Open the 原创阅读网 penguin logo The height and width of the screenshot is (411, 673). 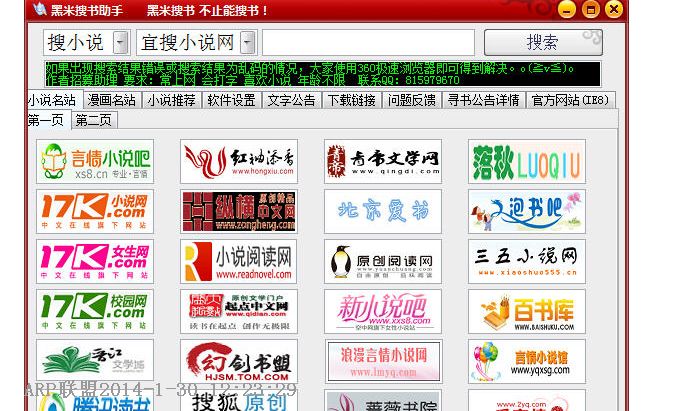tap(383, 261)
